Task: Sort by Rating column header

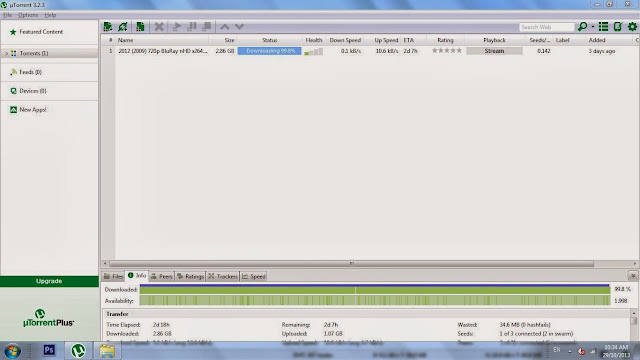Action: click(445, 40)
